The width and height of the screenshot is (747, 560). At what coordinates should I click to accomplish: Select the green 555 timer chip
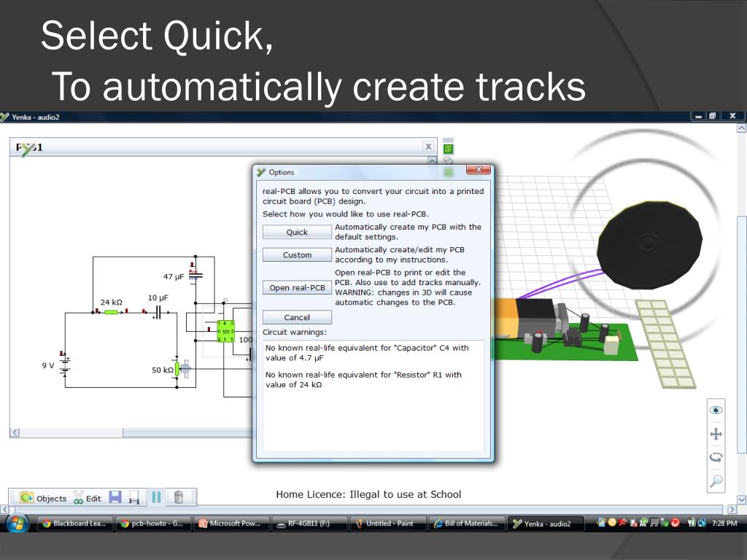pyautogui.click(x=226, y=332)
